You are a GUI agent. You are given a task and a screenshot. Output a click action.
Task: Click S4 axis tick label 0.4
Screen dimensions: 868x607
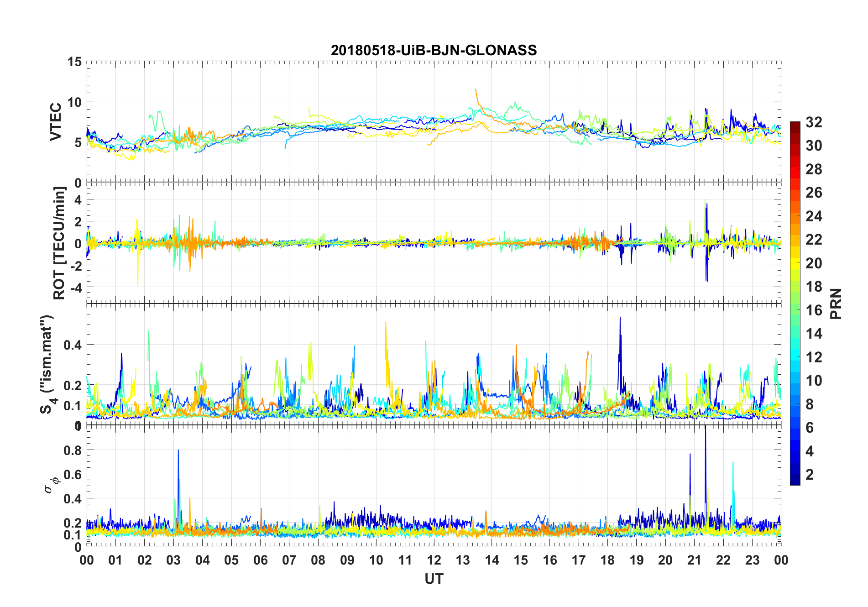pos(73,345)
